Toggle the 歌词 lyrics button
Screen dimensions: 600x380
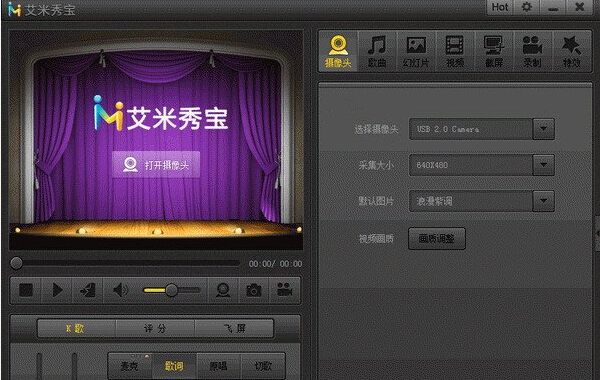click(174, 366)
